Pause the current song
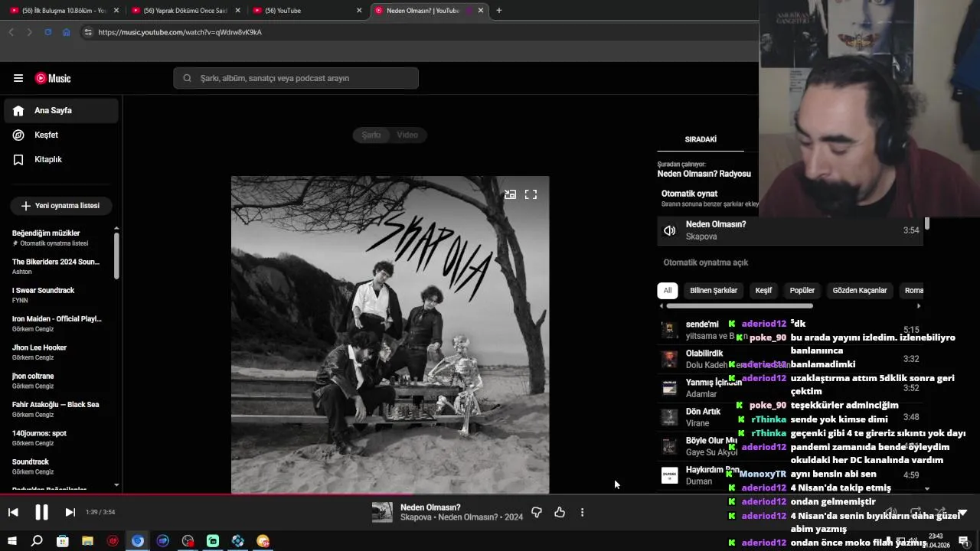Viewport: 980px width, 551px height. coord(41,512)
